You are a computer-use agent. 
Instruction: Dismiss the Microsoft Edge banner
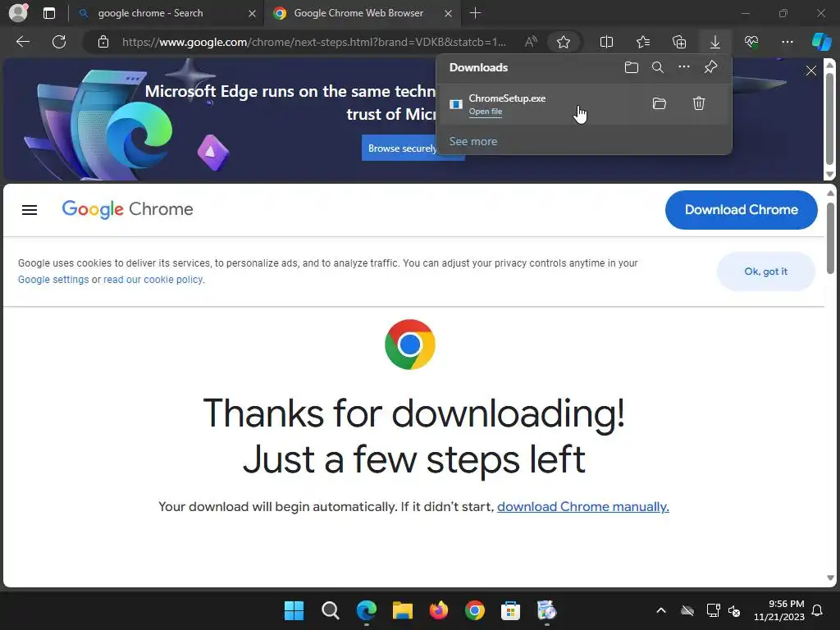point(811,71)
